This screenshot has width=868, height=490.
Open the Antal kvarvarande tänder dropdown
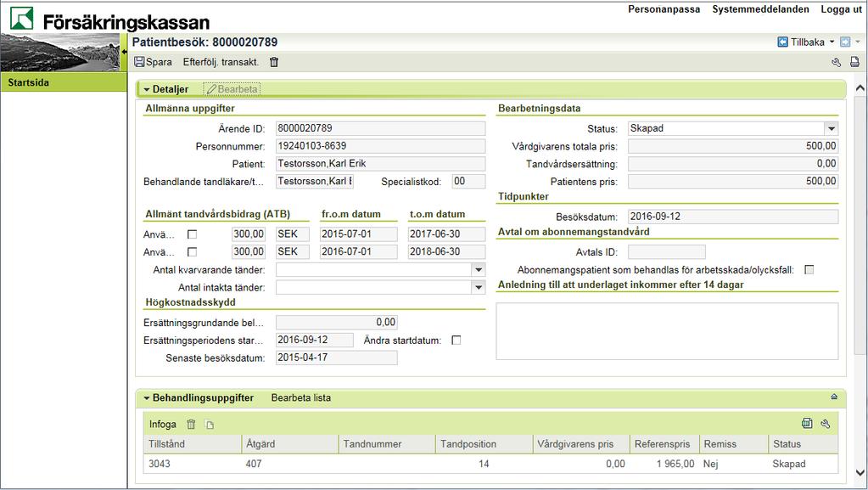[x=479, y=270]
